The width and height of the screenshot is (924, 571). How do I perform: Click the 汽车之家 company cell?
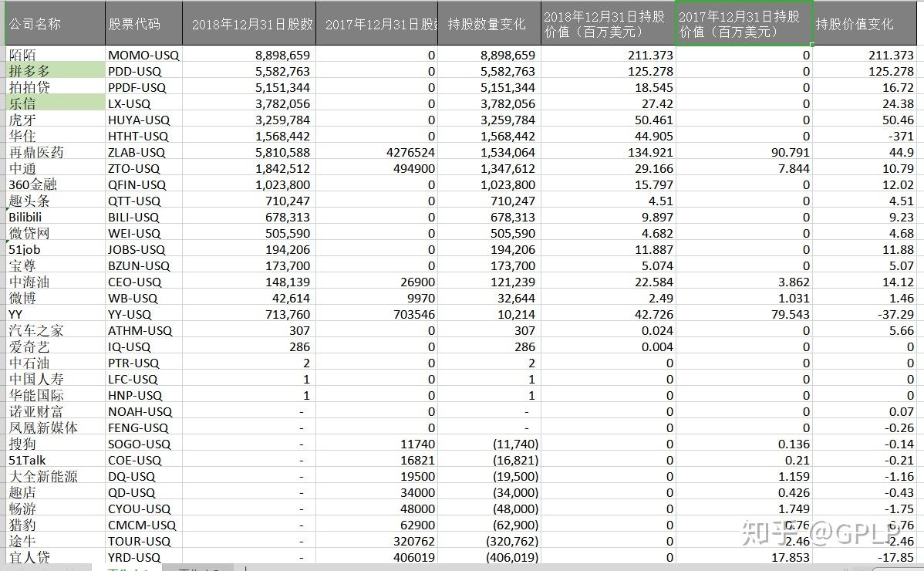click(56, 330)
